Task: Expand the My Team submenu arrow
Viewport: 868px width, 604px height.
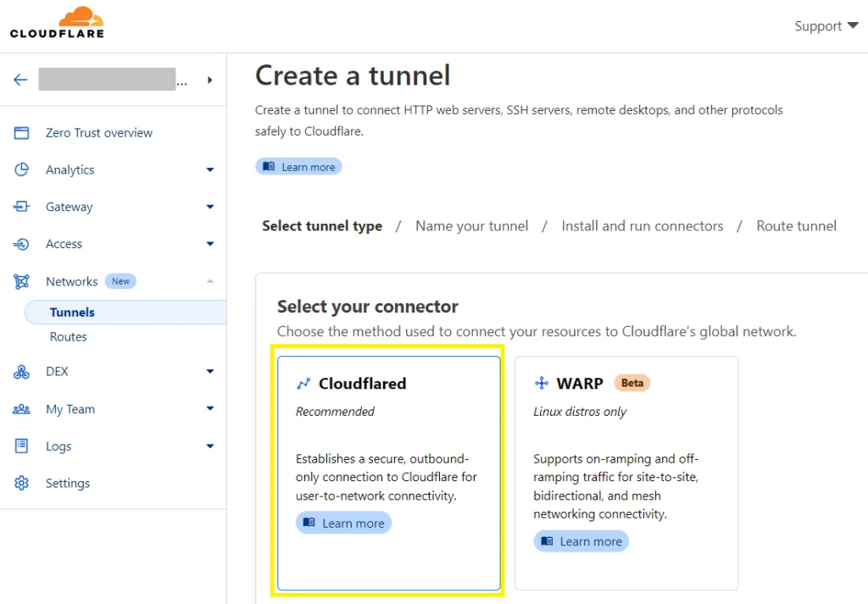Action: [x=210, y=409]
